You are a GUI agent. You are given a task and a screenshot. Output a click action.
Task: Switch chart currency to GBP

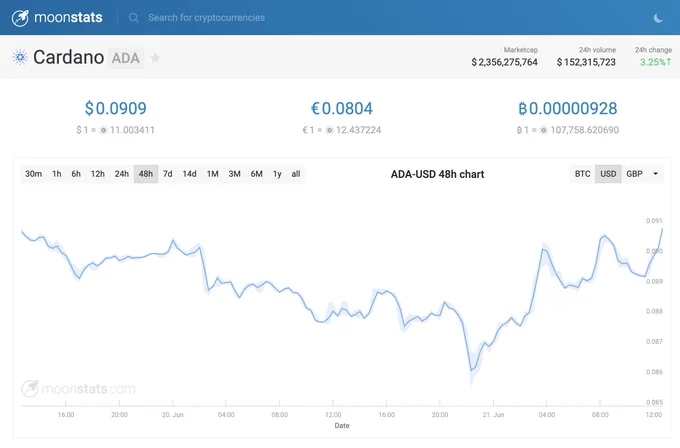pyautogui.click(x=634, y=174)
